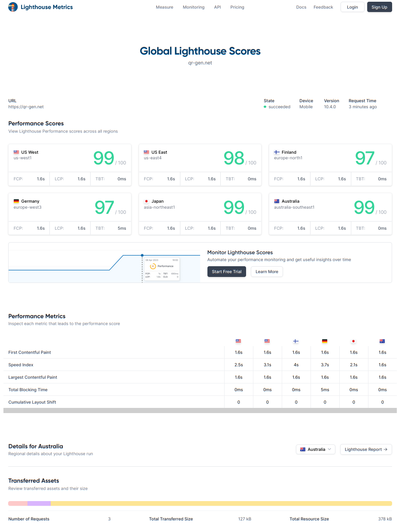
Task: Click the Germany 97 score
Action: coord(104,208)
